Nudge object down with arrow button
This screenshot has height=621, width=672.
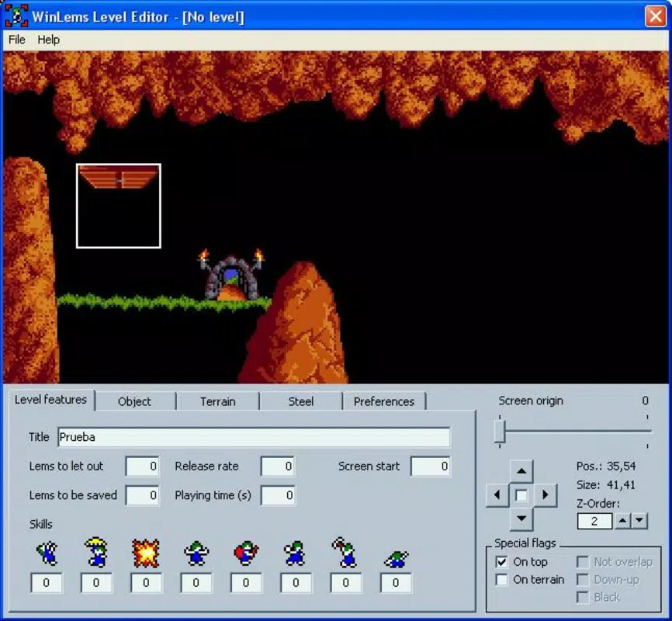coord(521,519)
